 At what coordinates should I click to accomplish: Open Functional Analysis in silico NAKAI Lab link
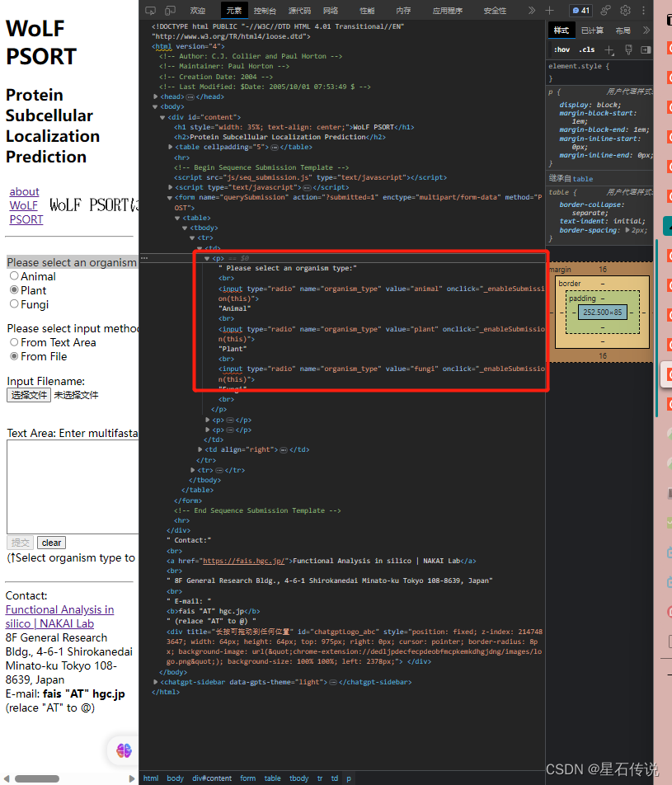59,616
